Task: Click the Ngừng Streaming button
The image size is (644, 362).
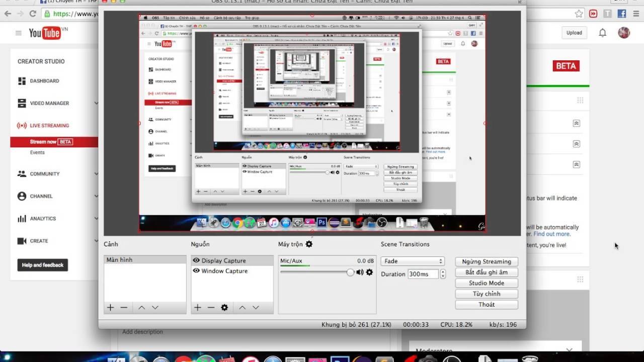Action: tap(487, 261)
